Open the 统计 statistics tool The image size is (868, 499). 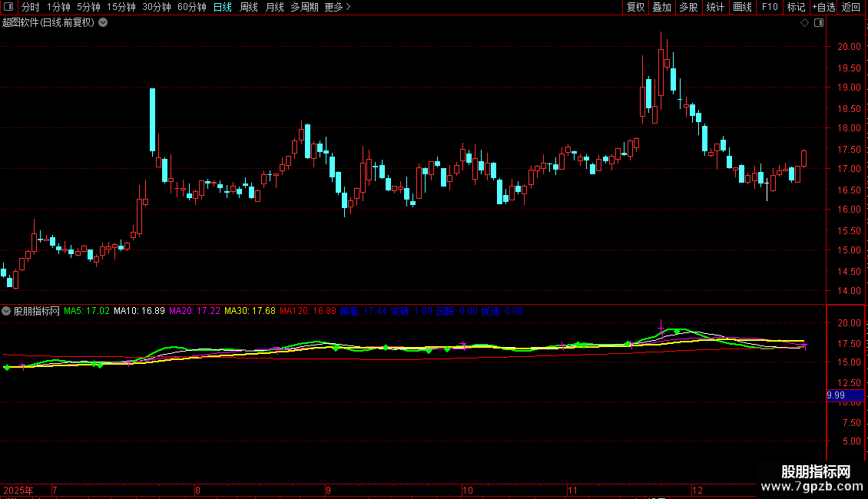point(715,7)
